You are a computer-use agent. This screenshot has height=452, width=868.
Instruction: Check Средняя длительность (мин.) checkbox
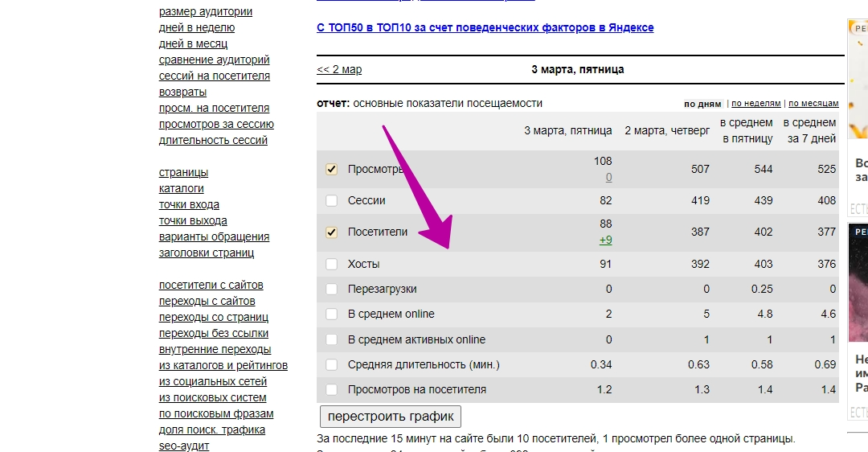pyautogui.click(x=332, y=364)
